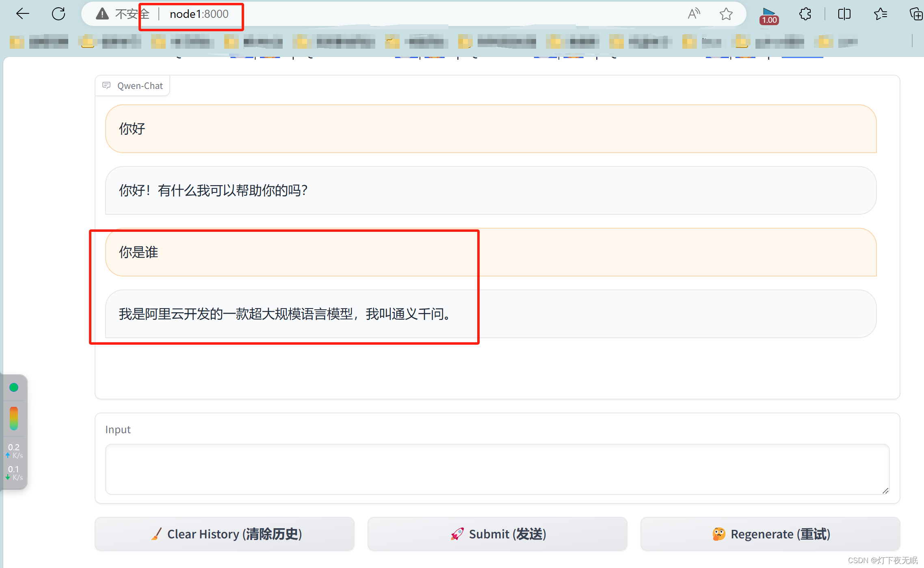Open the first bookmark folder
This screenshot has width=924, height=568.
click(x=39, y=41)
